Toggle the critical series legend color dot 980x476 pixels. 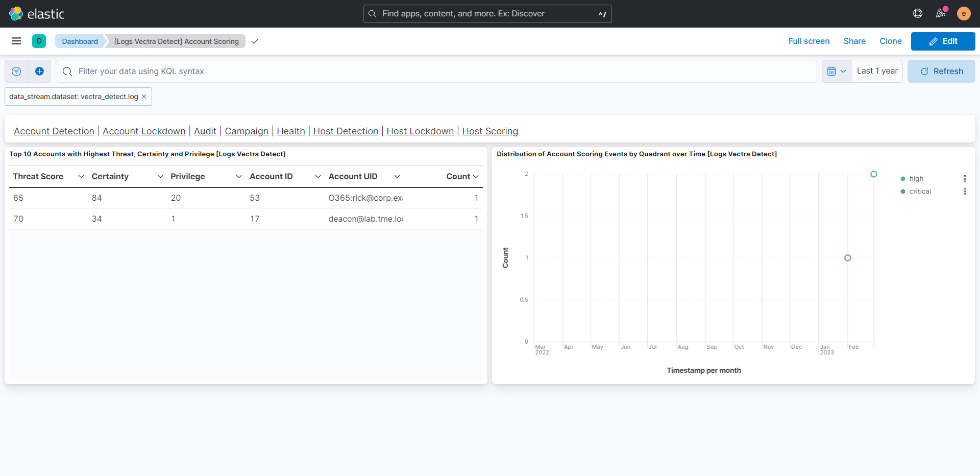click(x=903, y=192)
